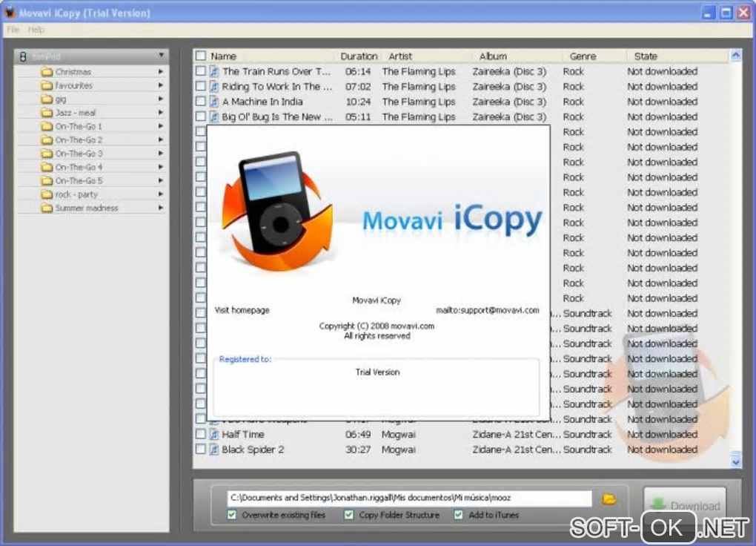Toggle Copy Folder Structure checkbox
This screenshot has width=756, height=546.
(x=348, y=515)
